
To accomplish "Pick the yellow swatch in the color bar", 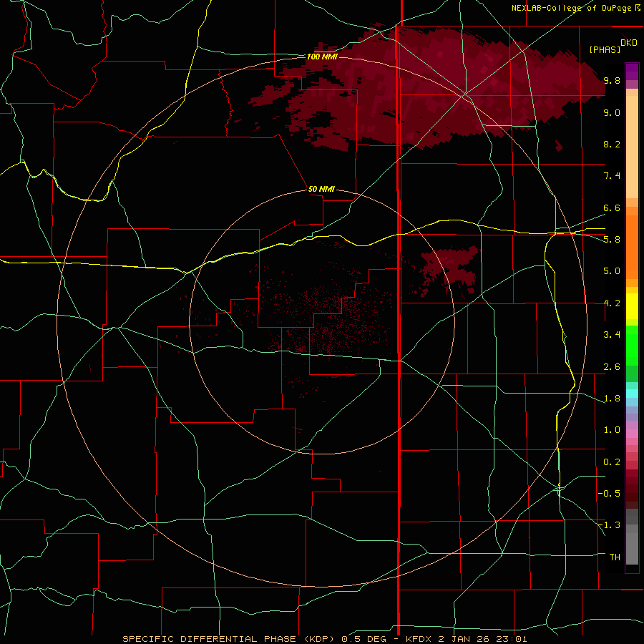I will [632, 306].
